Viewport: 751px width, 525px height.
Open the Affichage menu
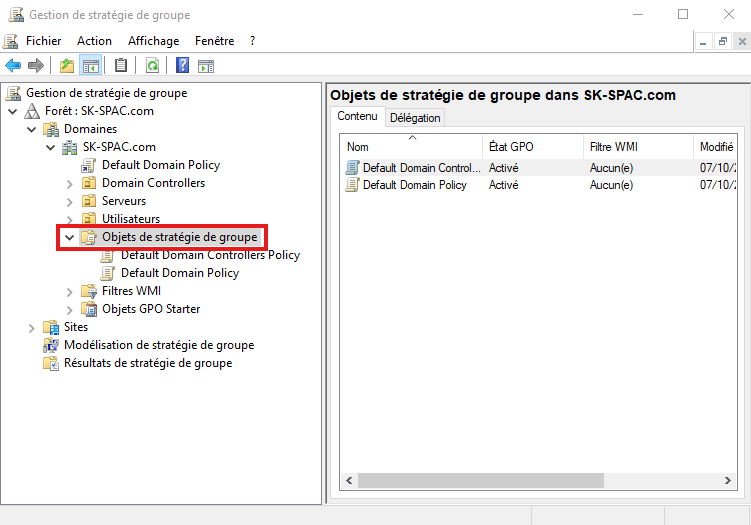tap(153, 41)
